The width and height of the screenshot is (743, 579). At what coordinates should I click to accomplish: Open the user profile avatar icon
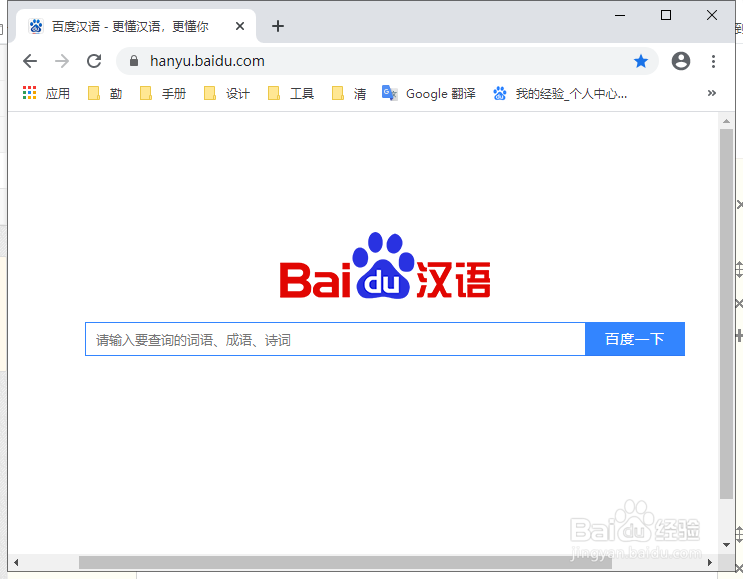pos(680,61)
